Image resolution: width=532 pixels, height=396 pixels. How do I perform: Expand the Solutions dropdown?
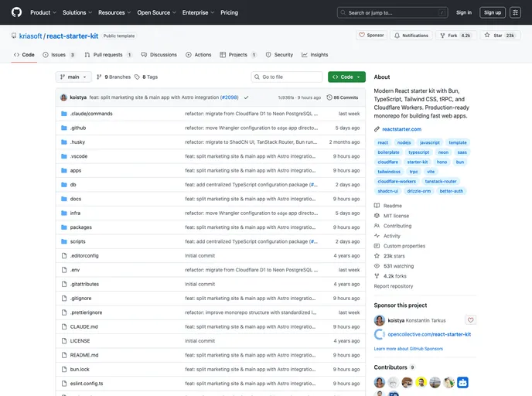(x=77, y=12)
